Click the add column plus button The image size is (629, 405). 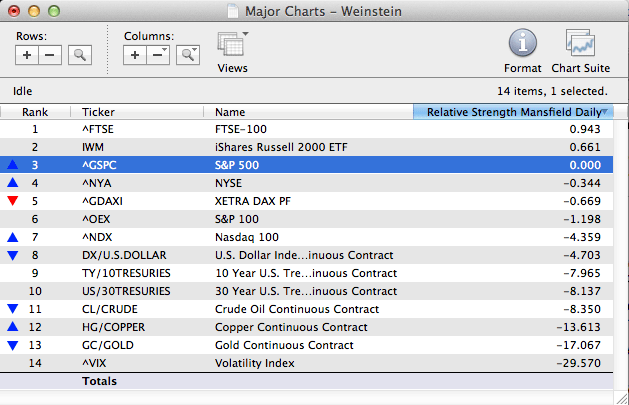[x=135, y=55]
